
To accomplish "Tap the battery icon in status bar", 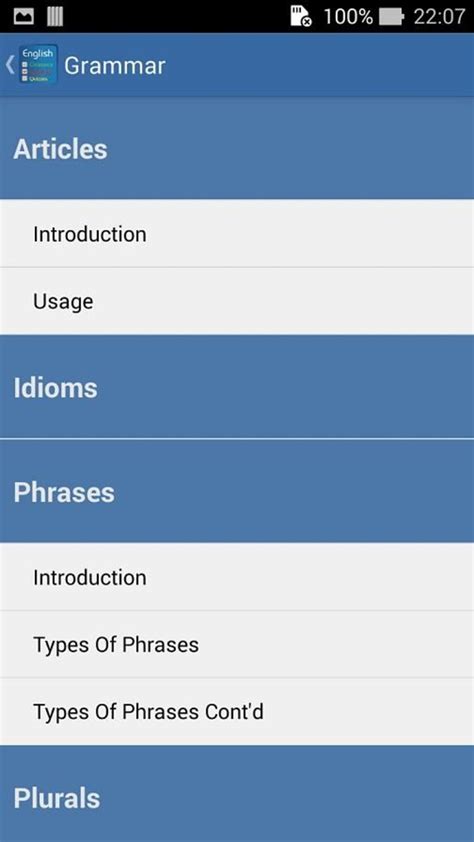I will click(x=391, y=17).
